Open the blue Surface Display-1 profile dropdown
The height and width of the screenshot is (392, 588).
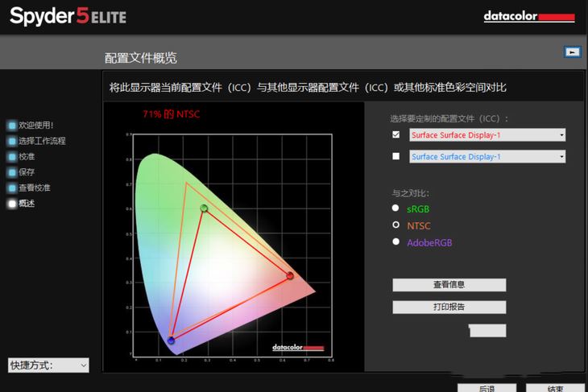pos(487,157)
